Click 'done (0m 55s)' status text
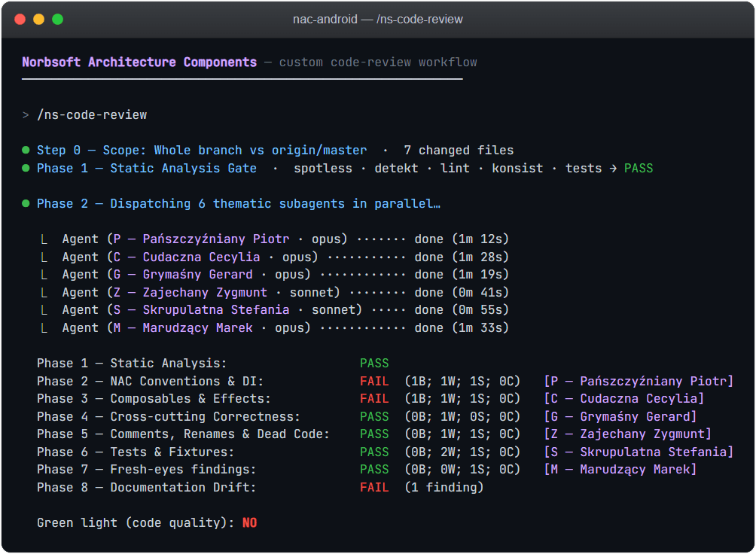 (462, 310)
